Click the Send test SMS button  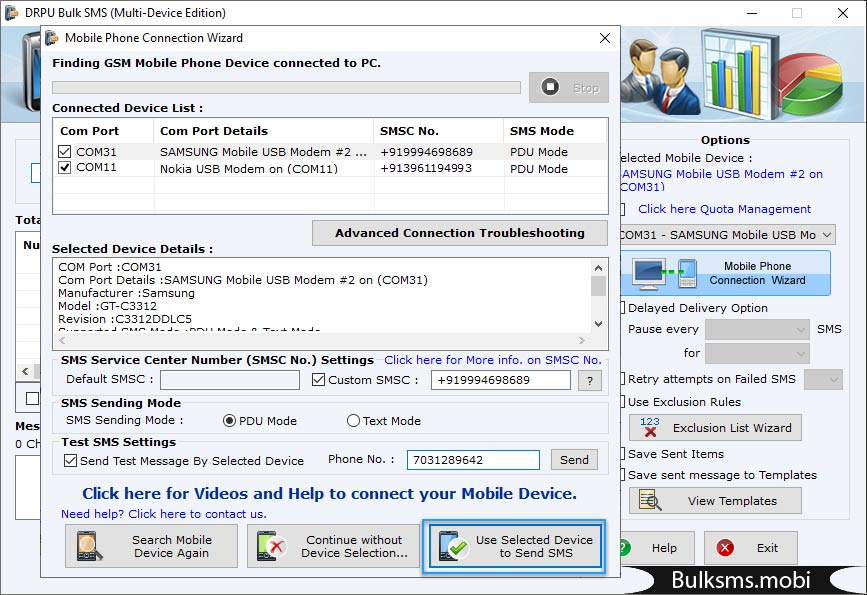[x=574, y=460]
